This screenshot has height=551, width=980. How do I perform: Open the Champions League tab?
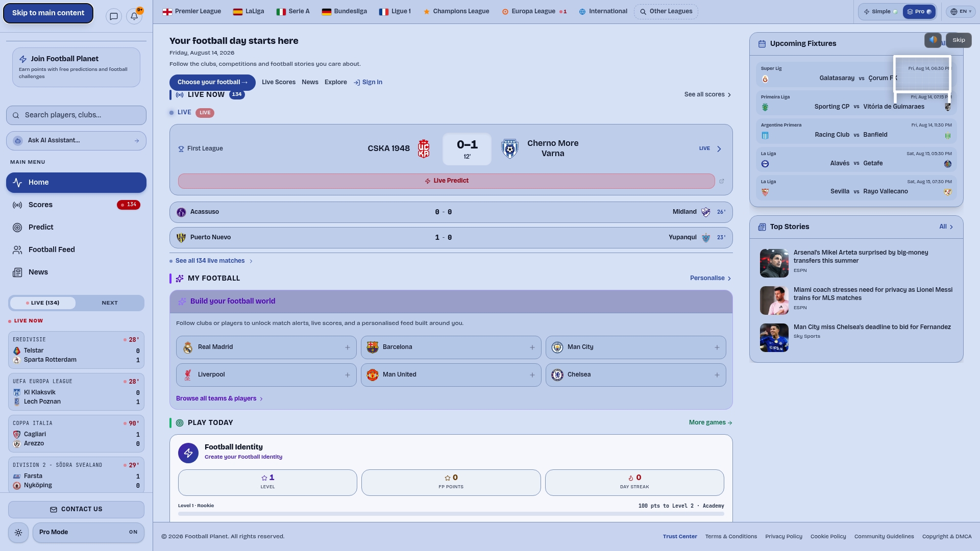pos(456,12)
